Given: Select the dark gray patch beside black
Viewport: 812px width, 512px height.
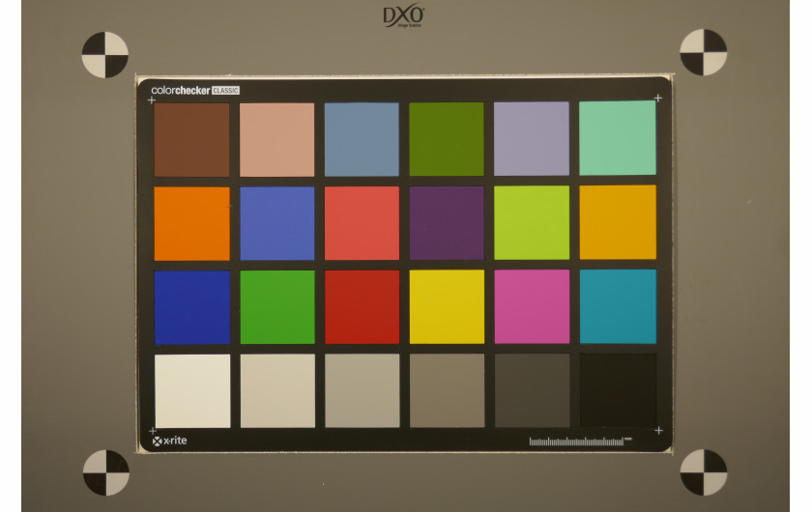Looking at the screenshot, I should (533, 390).
